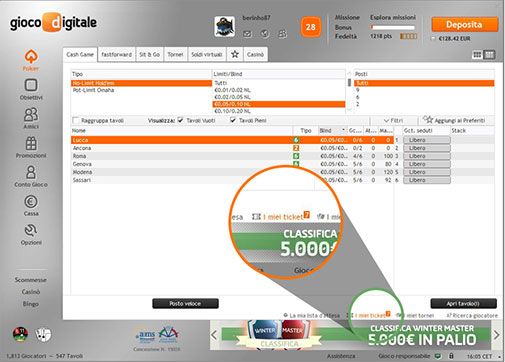Click the favorites star tab icon
505x362 pixels.
click(x=235, y=54)
